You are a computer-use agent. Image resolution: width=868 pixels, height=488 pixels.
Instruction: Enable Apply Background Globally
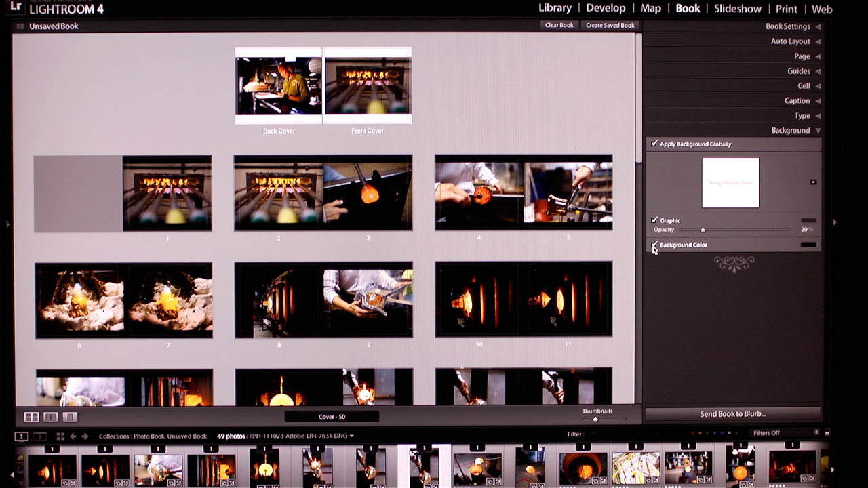tap(654, 144)
